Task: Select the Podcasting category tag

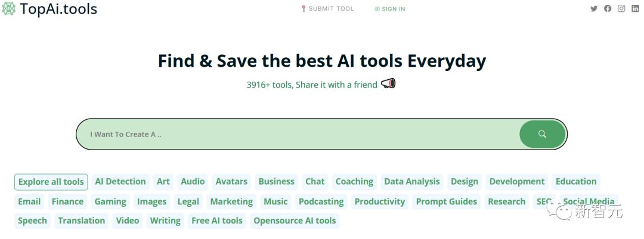Action: 321,201
